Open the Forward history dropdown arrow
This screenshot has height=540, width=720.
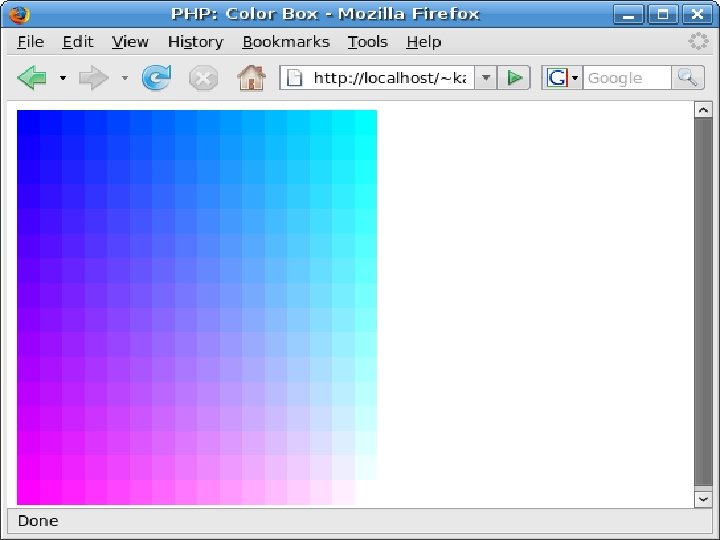click(x=124, y=78)
